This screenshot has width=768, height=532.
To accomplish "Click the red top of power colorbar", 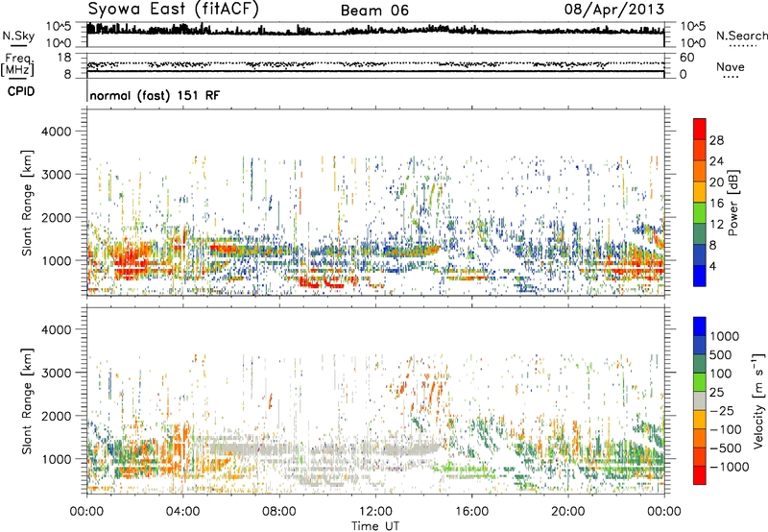I will [700, 129].
